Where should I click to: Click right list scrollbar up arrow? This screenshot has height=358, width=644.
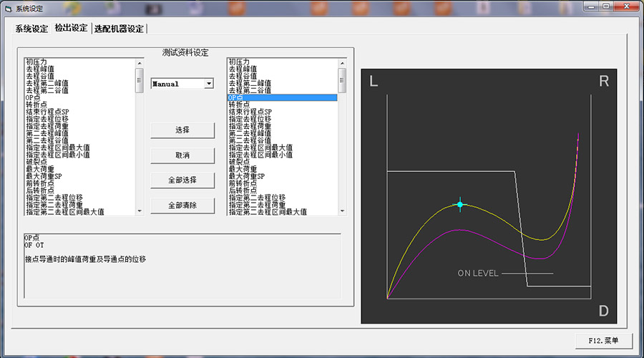point(342,63)
